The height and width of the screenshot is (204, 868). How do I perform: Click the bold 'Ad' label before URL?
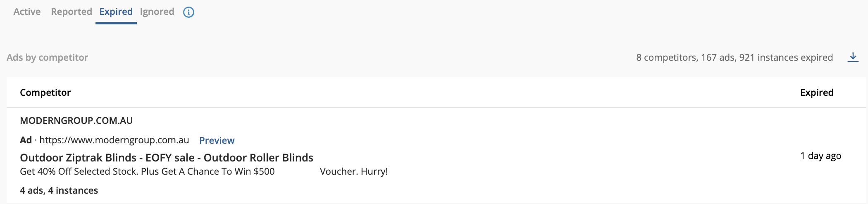[26, 140]
